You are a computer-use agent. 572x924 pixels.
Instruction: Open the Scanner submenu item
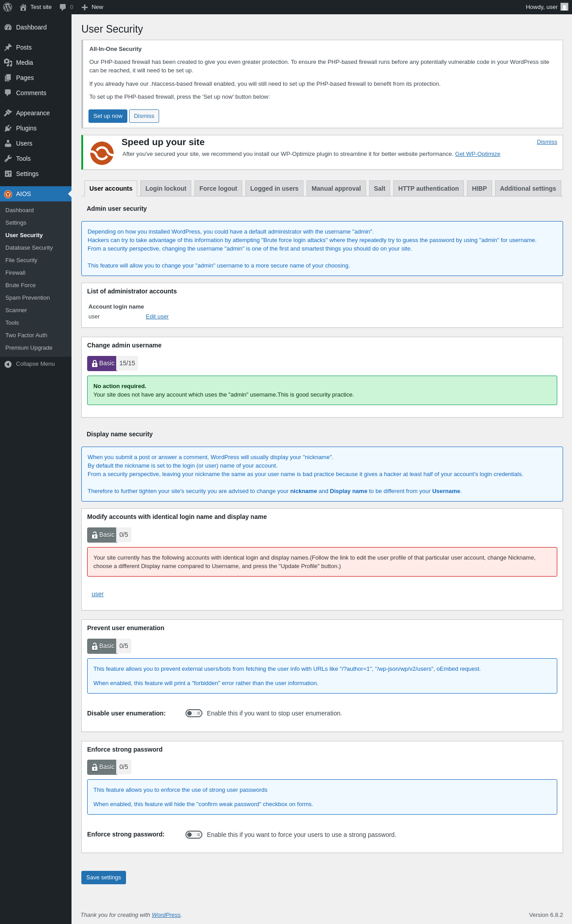tap(36, 310)
